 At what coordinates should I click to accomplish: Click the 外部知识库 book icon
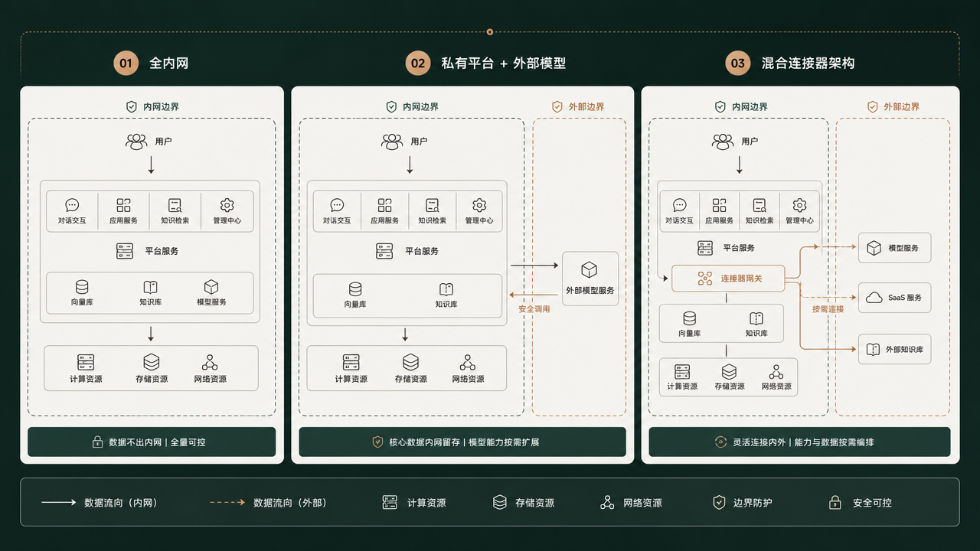(873, 349)
